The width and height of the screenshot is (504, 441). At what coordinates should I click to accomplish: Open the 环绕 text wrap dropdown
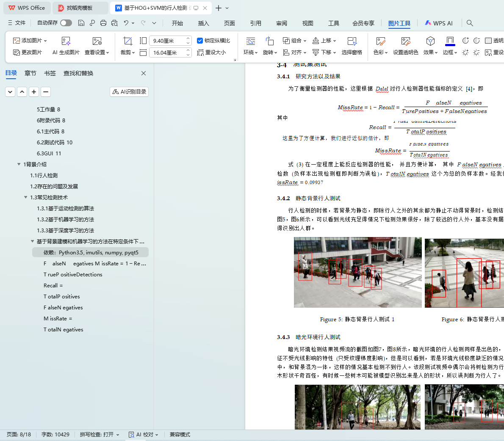250,52
